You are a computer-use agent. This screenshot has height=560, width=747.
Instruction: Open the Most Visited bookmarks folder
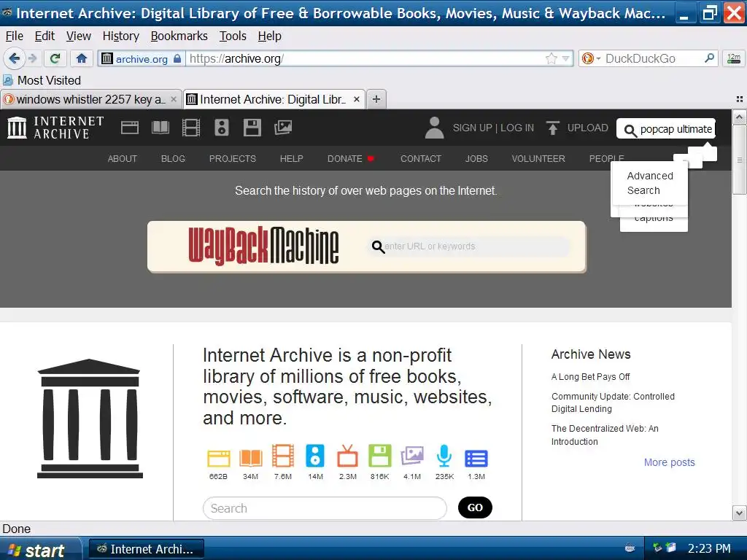(x=42, y=80)
